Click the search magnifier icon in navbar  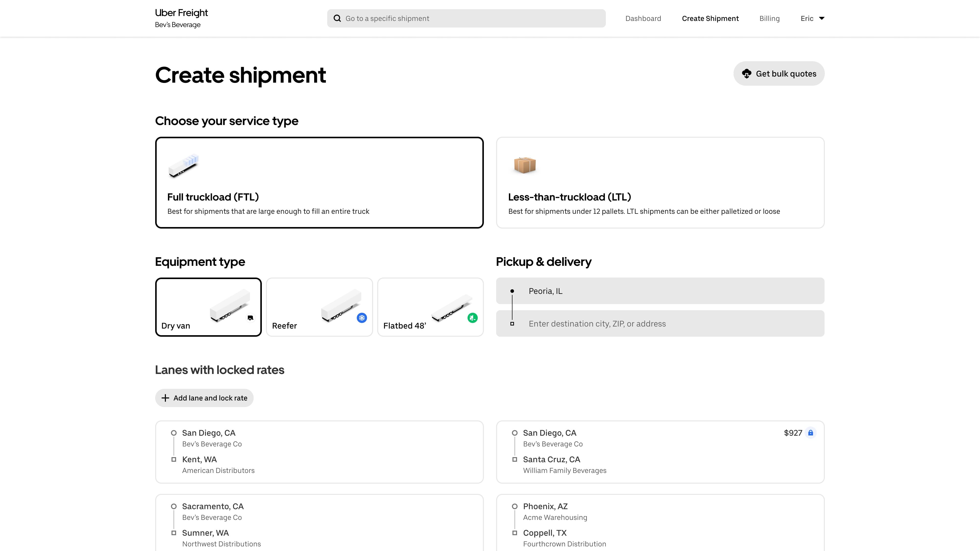337,18
